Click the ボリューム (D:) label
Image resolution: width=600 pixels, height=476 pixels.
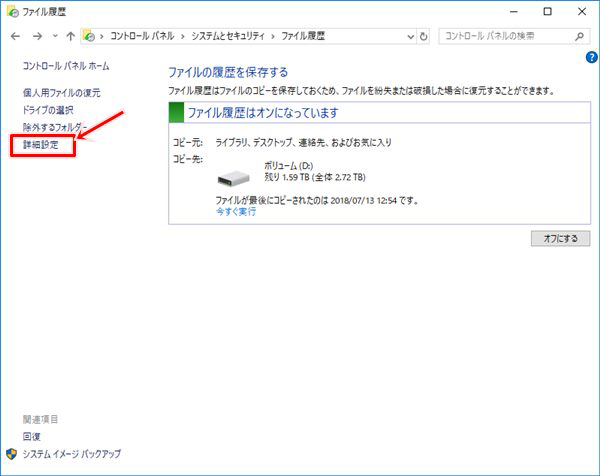coord(289,166)
